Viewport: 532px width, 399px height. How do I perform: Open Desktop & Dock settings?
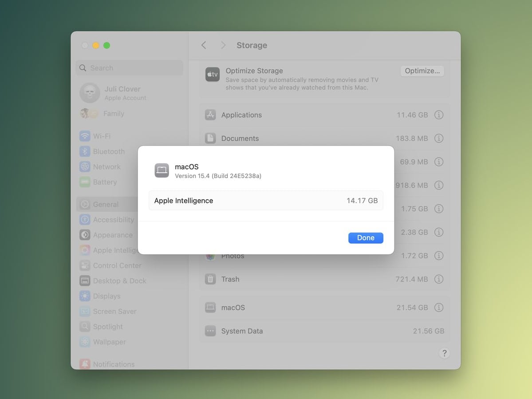pos(119,281)
